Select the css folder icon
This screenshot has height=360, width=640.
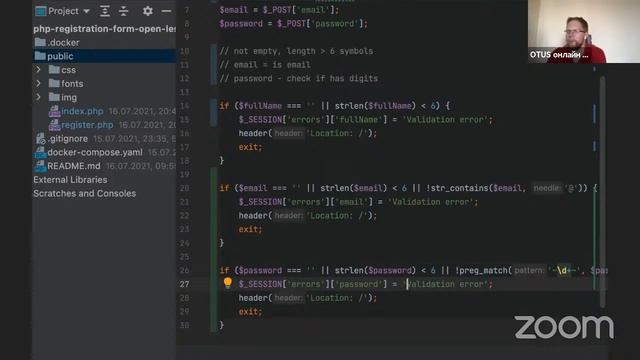click(x=54, y=69)
